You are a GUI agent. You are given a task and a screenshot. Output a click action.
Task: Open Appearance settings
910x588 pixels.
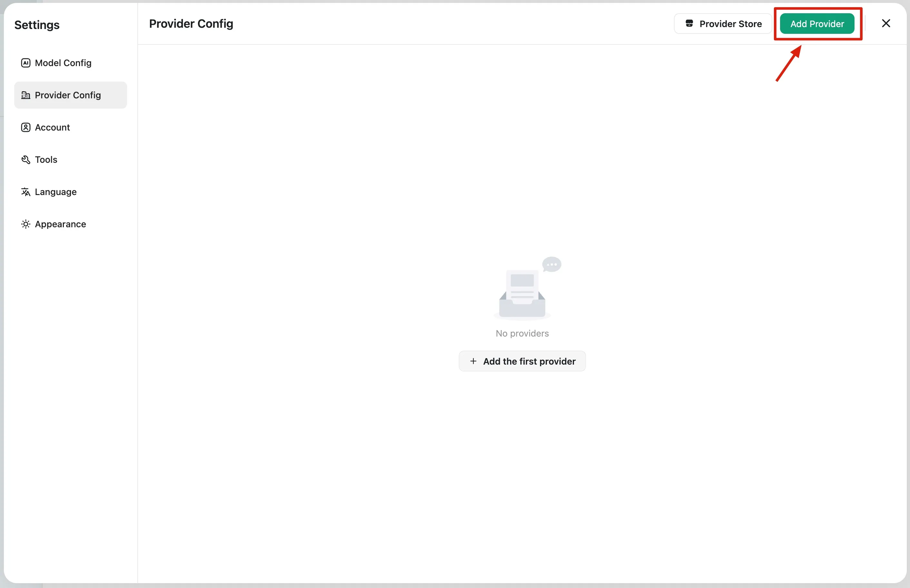click(60, 224)
